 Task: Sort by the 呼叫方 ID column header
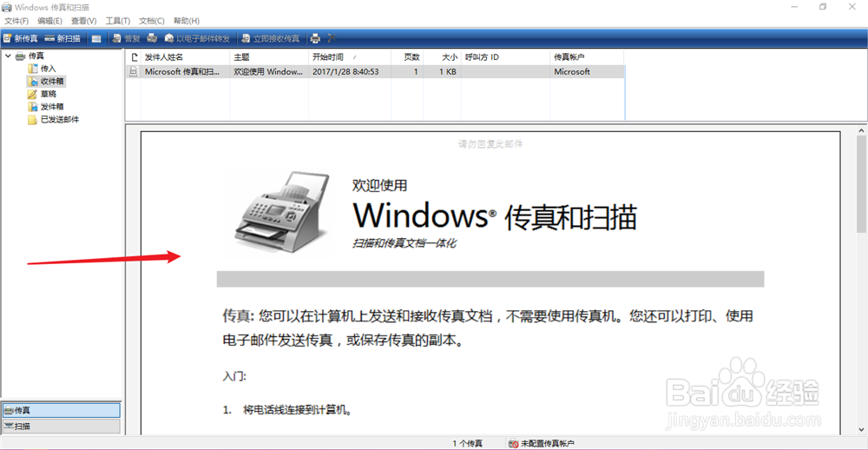tap(505, 57)
